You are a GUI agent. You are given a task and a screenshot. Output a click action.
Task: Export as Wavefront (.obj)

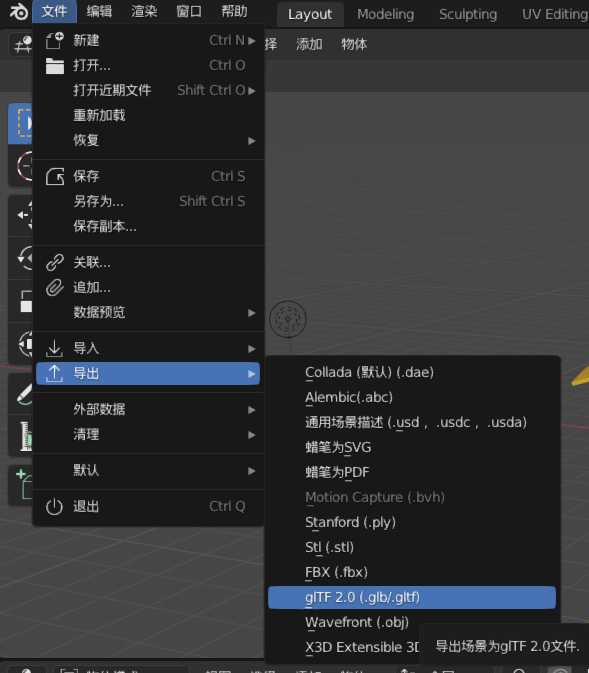click(x=412, y=622)
